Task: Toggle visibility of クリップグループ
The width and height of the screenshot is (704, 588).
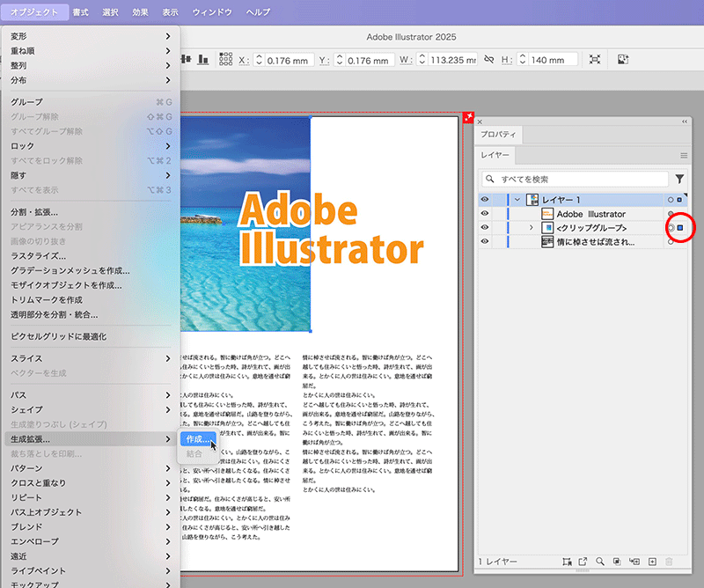Action: 485,227
